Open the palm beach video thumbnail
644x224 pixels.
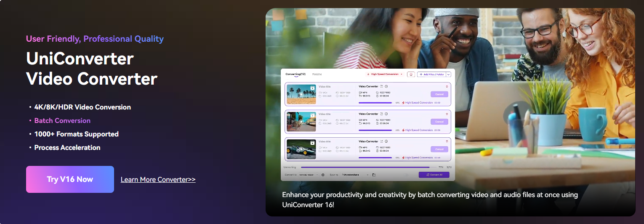coord(301,94)
